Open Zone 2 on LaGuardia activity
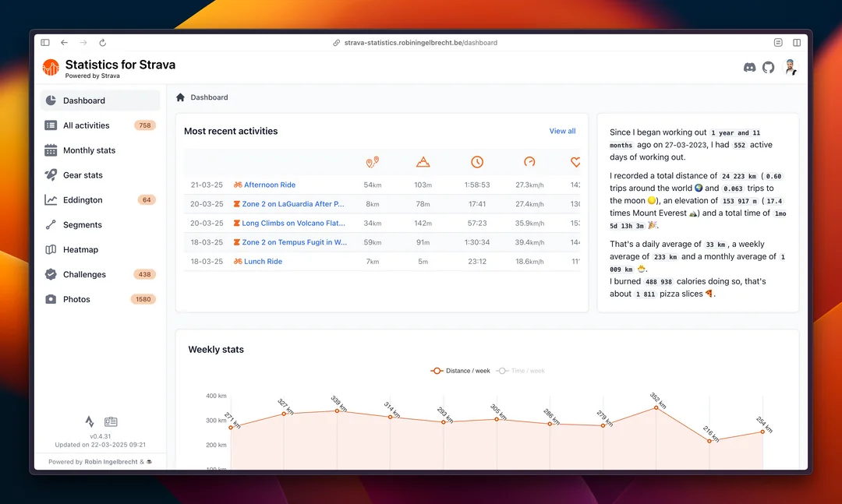This screenshot has height=504, width=842. (x=293, y=204)
